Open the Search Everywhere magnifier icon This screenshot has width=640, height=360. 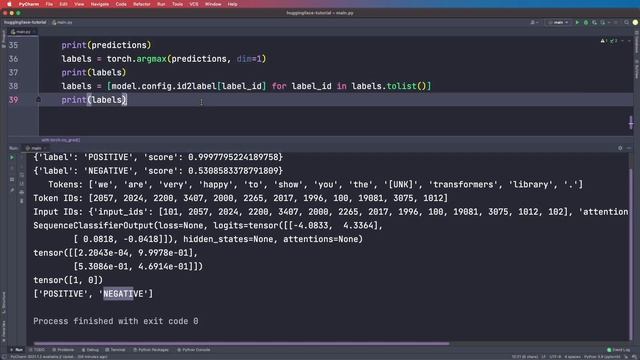[x=626, y=22]
